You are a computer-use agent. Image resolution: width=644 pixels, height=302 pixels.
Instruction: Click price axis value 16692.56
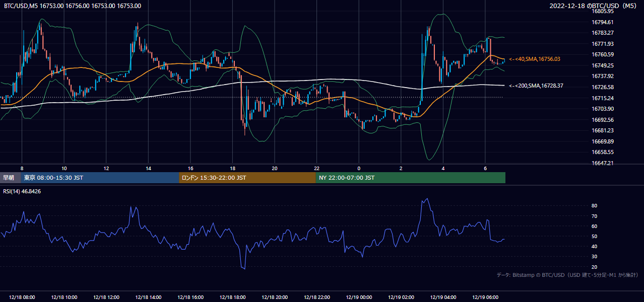[602, 120]
